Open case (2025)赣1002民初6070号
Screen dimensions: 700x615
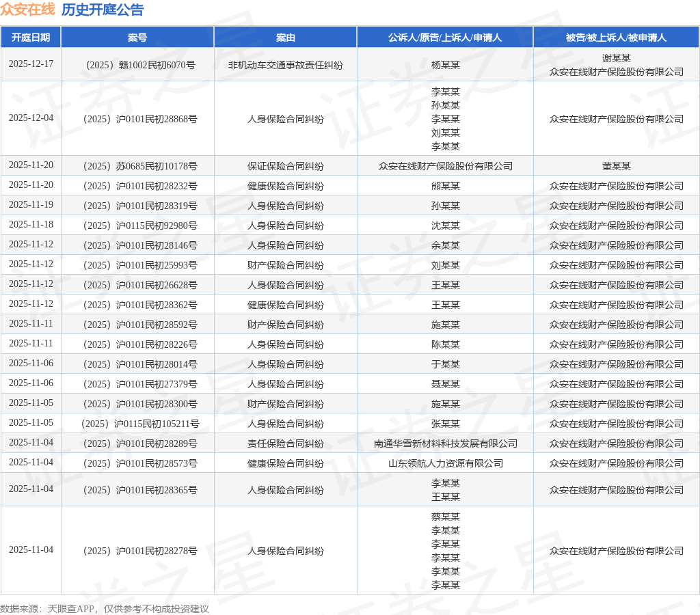tap(137, 65)
